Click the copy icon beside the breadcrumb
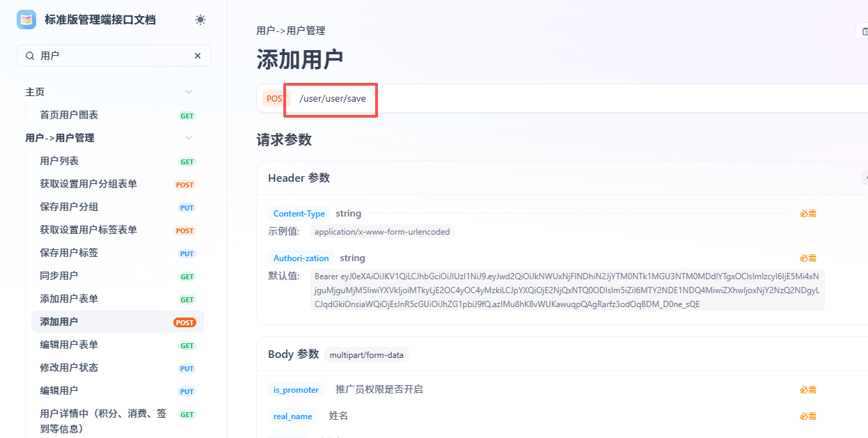This screenshot has width=868, height=438. pyautogui.click(x=864, y=31)
